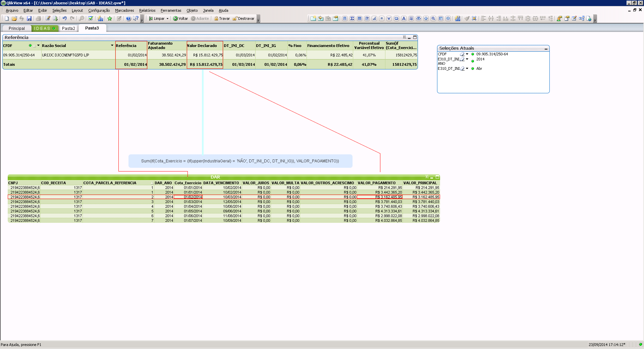Minimize the Seleções Atuais box

pos(546,49)
